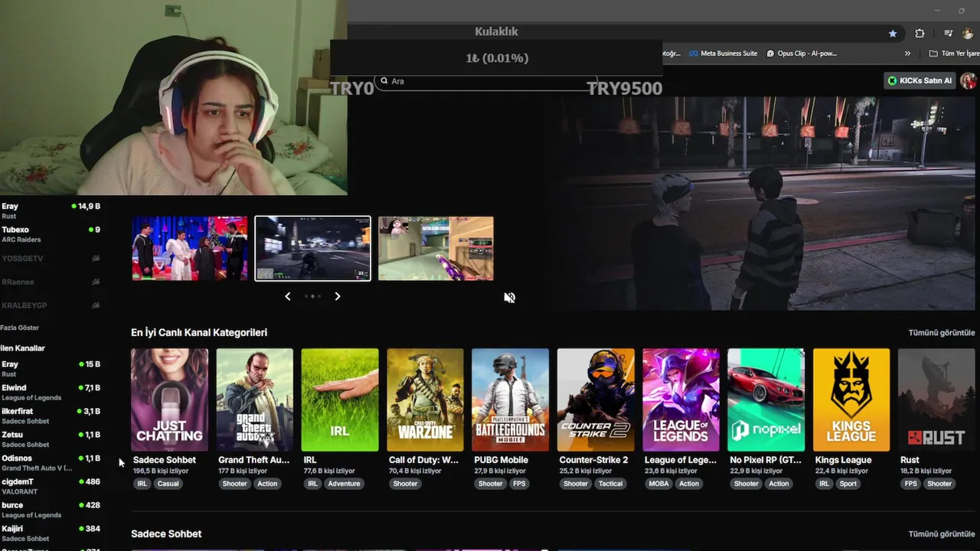Open the Rust category cover

tap(936, 399)
